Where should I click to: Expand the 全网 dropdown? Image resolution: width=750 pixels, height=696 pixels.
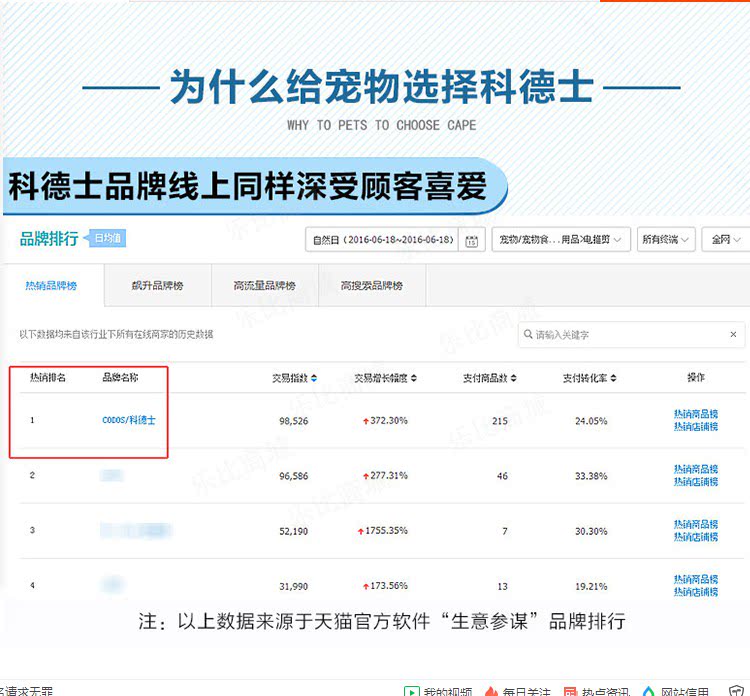click(726, 239)
